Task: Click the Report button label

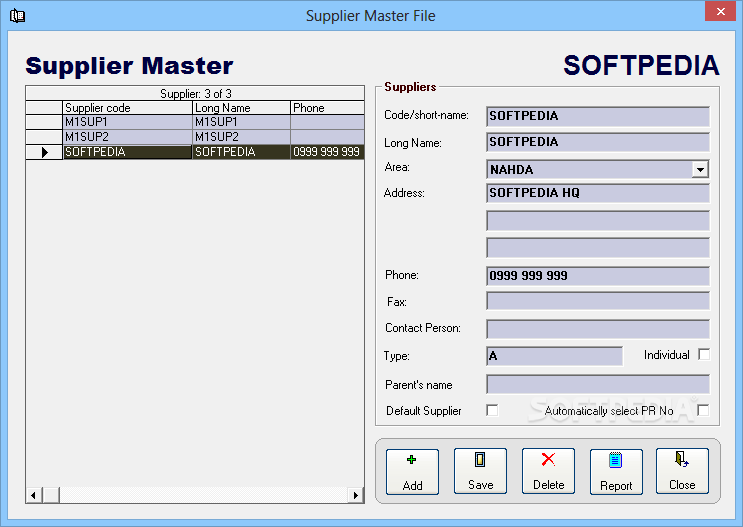Action: coord(616,485)
